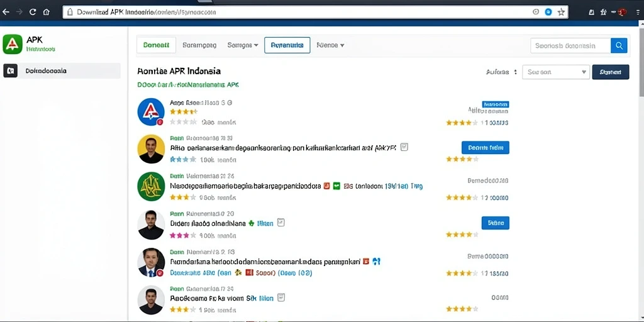Click the dark-haired avatar in the Didem row
Image resolution: width=644 pixels, height=322 pixels.
pyautogui.click(x=151, y=225)
